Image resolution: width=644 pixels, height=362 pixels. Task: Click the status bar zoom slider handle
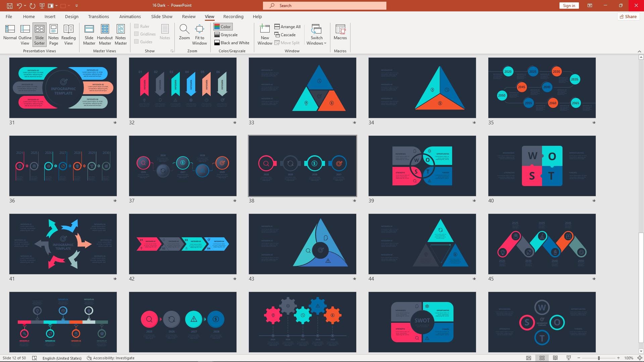coord(599,358)
